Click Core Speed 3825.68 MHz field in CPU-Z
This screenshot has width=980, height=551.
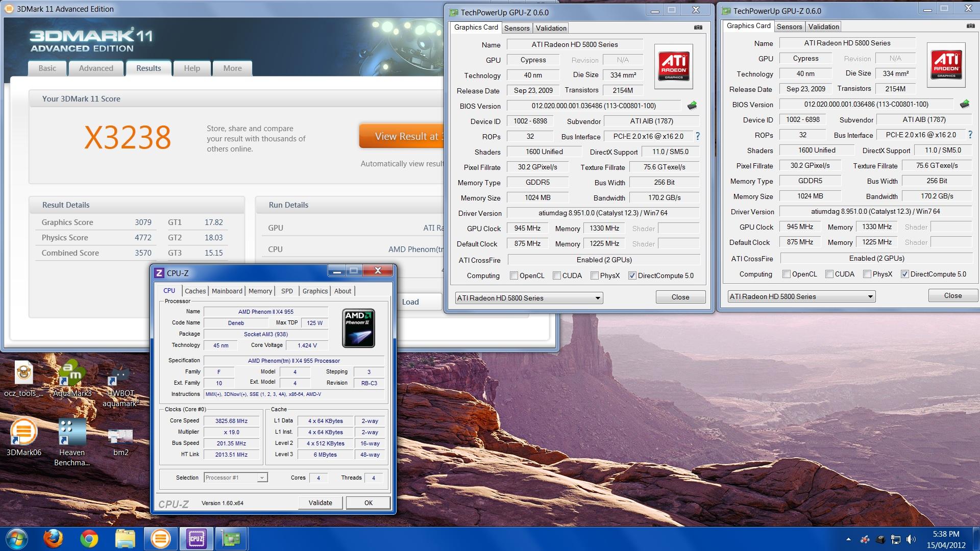[x=231, y=421]
